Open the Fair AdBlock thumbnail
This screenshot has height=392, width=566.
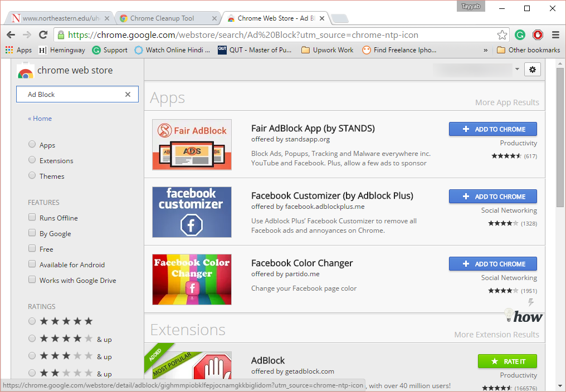[192, 145]
